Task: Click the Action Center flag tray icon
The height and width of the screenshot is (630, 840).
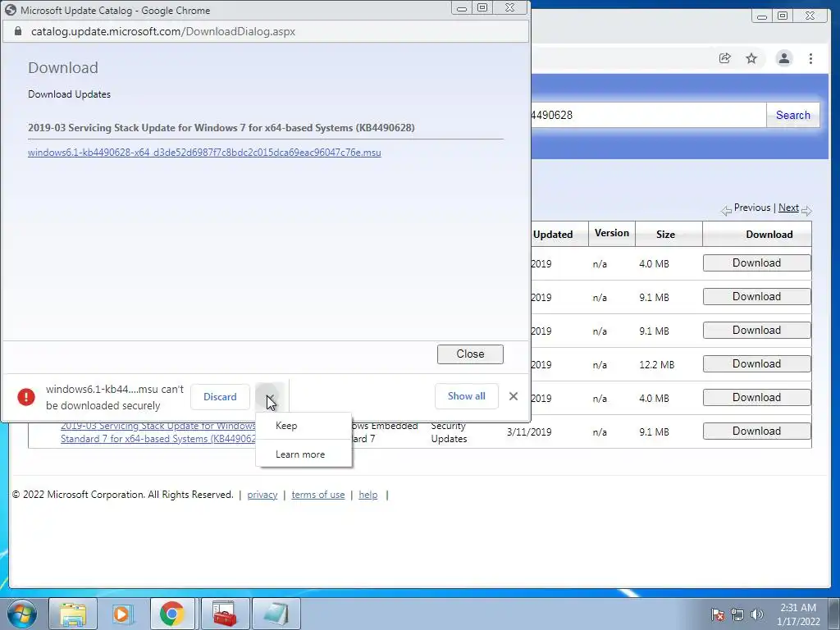Action: 717,614
